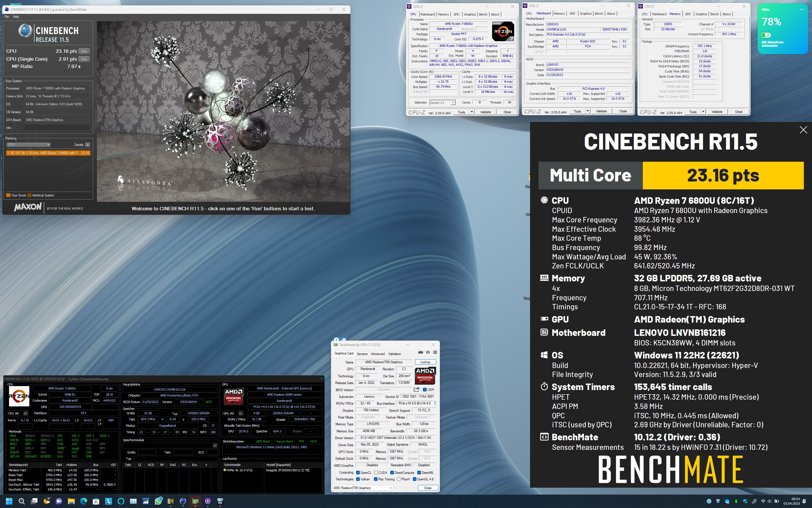Viewport: 812px width, 508px height.
Task: Toggle the CUDA checkbox
Action: pyautogui.click(x=376, y=472)
